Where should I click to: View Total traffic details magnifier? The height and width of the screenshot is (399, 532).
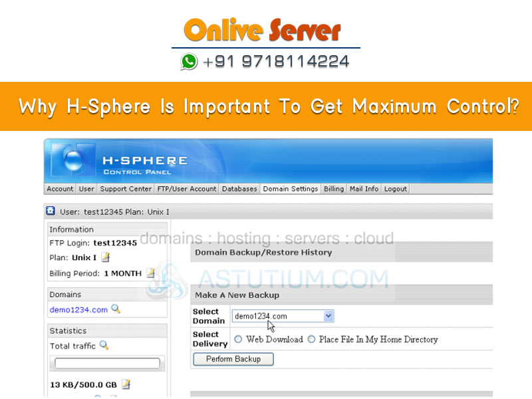tap(104, 345)
